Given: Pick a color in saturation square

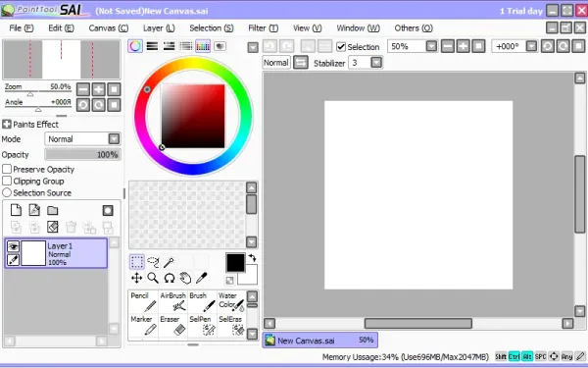Looking at the screenshot, I should [193, 116].
